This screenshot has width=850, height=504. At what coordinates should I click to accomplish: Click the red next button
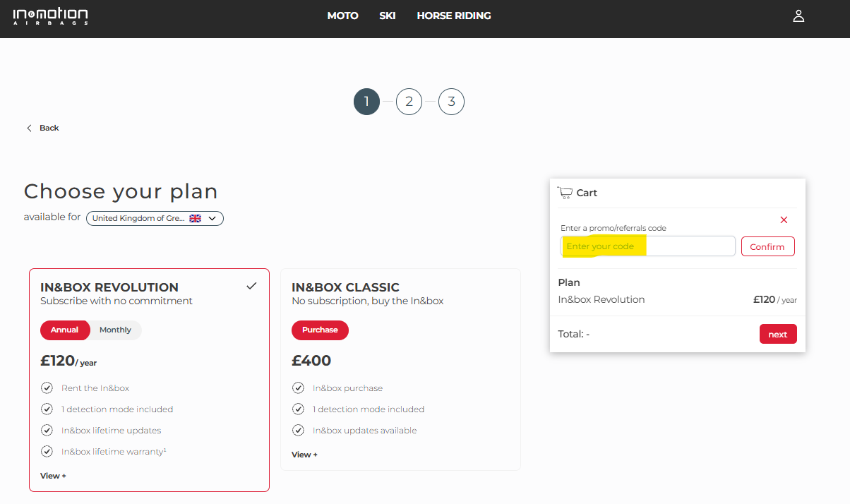(777, 335)
